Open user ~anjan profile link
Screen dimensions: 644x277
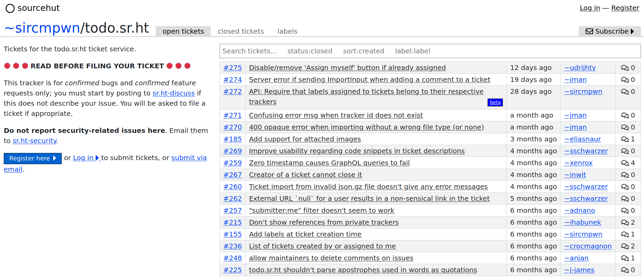(x=576, y=258)
